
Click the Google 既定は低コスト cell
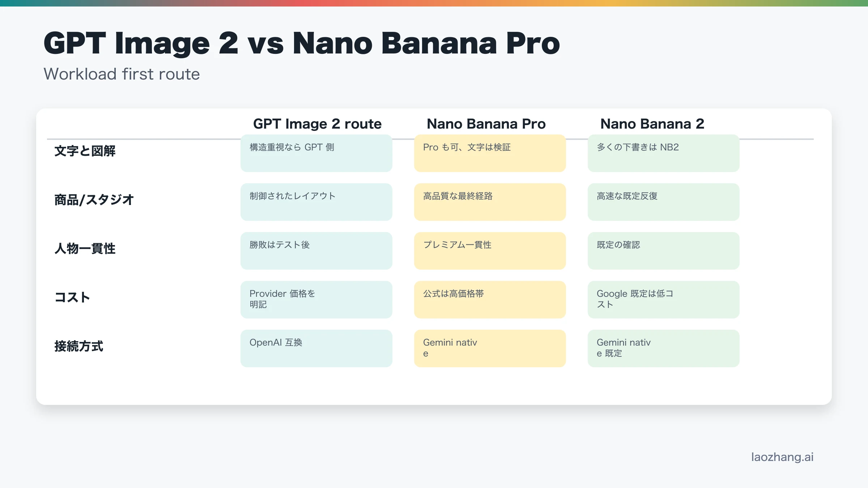click(x=663, y=300)
